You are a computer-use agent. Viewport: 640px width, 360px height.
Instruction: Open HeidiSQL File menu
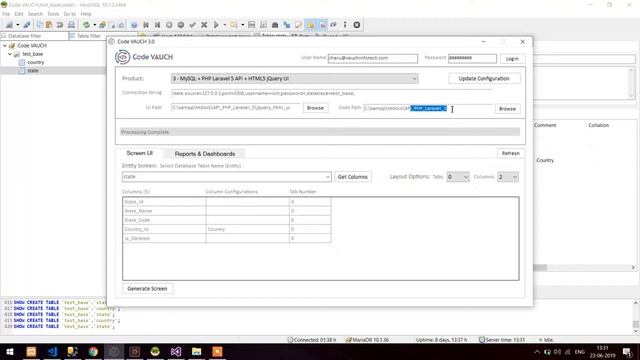click(6, 14)
